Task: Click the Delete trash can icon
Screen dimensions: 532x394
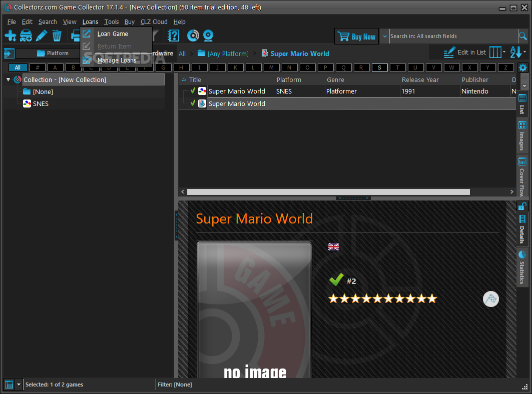Action: tap(57, 35)
